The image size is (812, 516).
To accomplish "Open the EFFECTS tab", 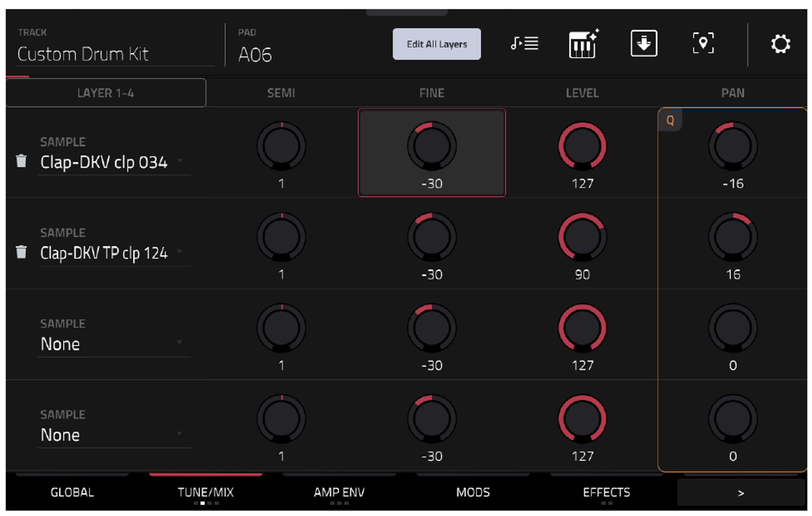I will click(x=607, y=493).
